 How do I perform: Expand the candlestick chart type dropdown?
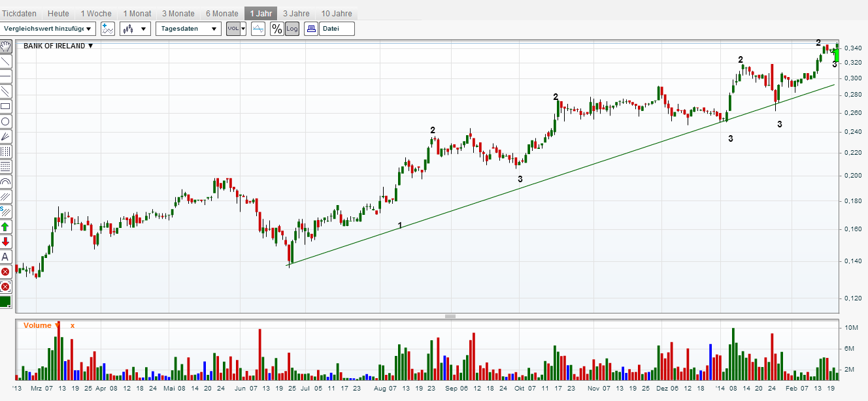click(135, 29)
